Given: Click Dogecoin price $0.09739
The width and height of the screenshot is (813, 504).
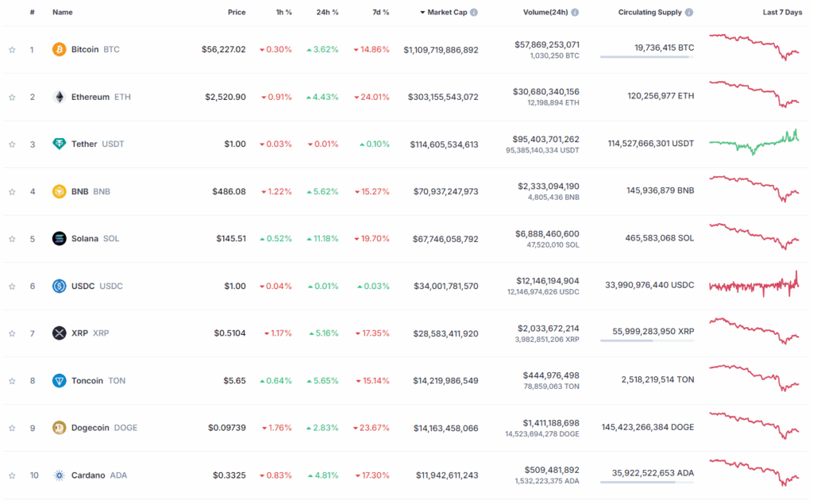Looking at the screenshot, I should point(226,428).
